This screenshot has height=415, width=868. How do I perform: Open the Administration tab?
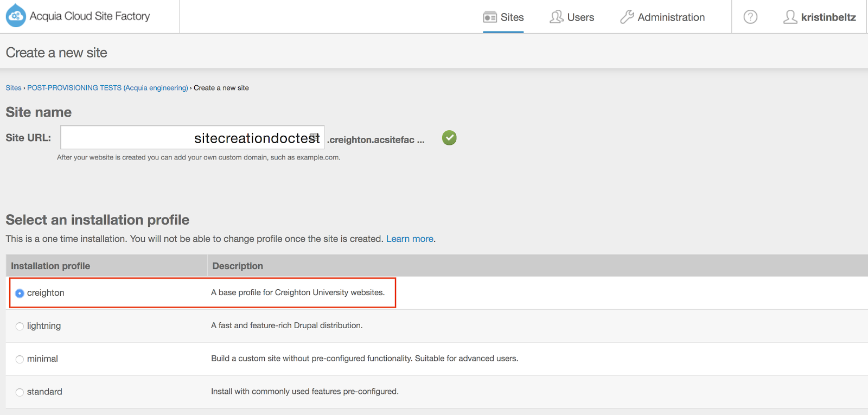[x=662, y=17]
